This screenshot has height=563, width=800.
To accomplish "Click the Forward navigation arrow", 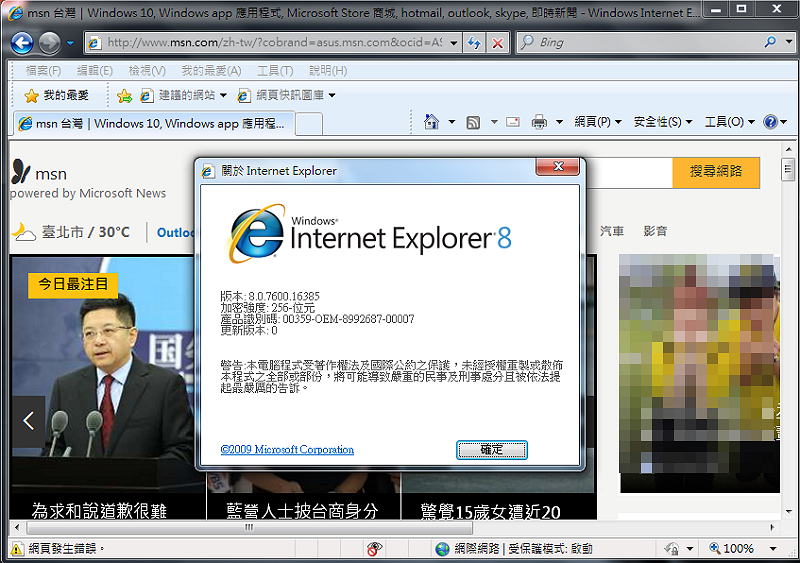I will (x=49, y=43).
